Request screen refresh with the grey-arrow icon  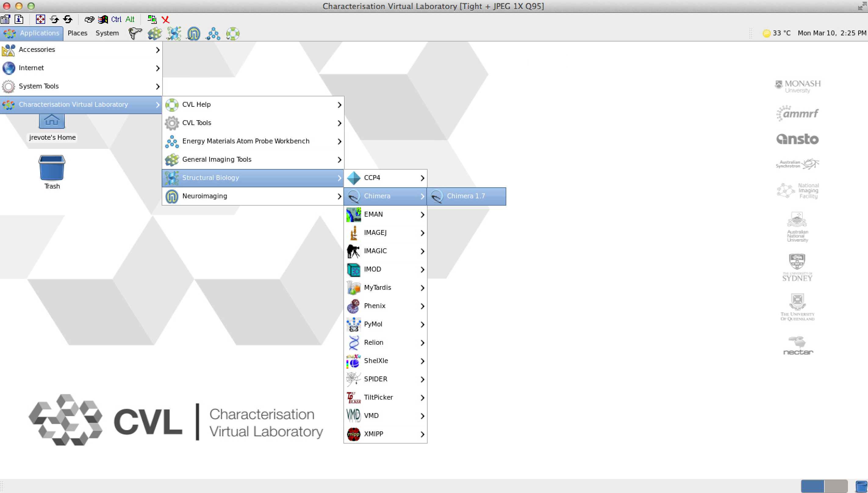pyautogui.click(x=54, y=19)
